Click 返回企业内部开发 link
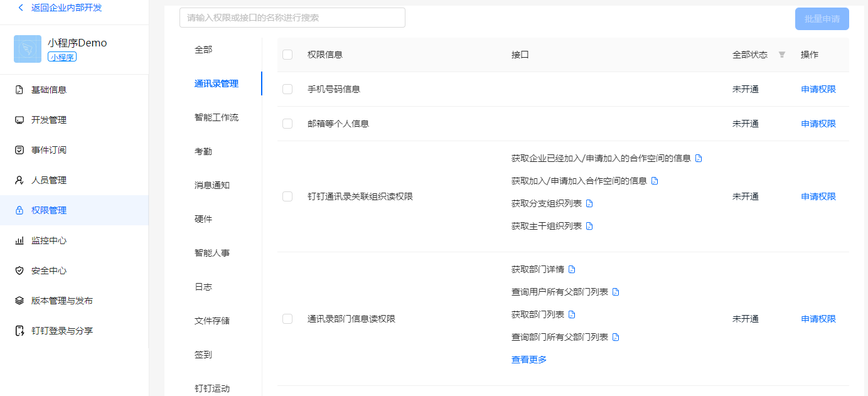The image size is (868, 396). (67, 8)
